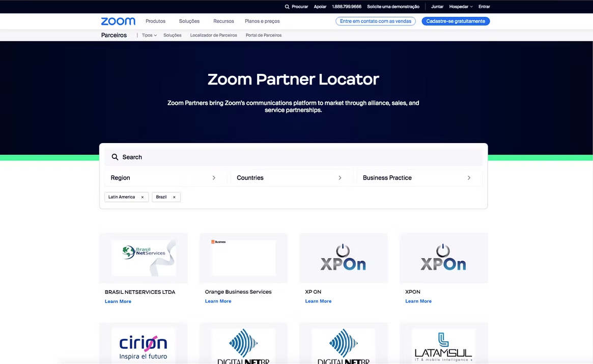This screenshot has width=593, height=364.
Task: Click the LATAMSUL partner logo
Action: (443, 344)
